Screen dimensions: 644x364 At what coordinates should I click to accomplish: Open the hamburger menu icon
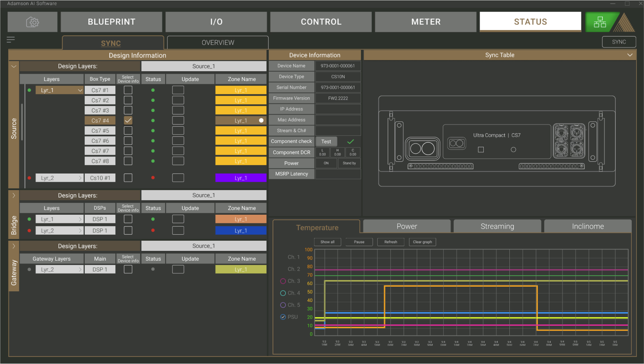click(x=11, y=39)
